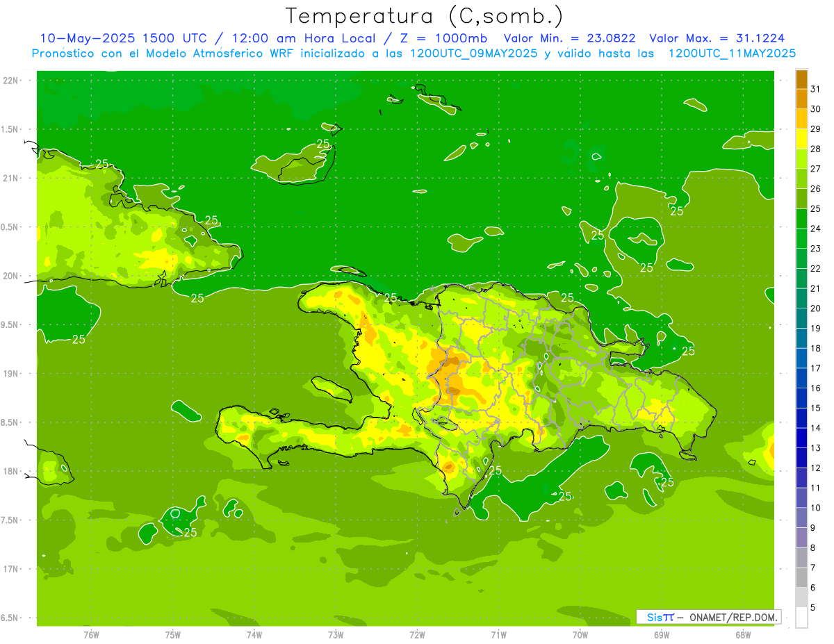Click the darkest orange swatch above legend value 31
The image size is (834, 644).
pos(801,79)
